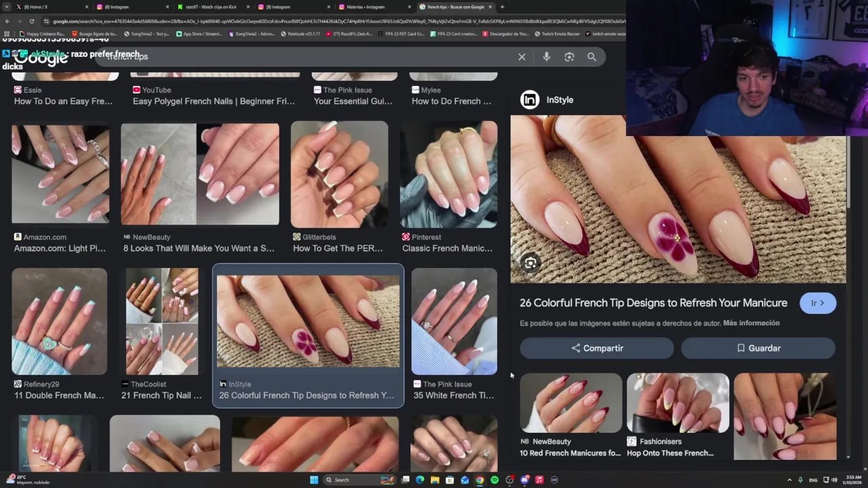The image size is (868, 488).
Task: Open the Glitterbels How To Get result
Action: (x=340, y=174)
